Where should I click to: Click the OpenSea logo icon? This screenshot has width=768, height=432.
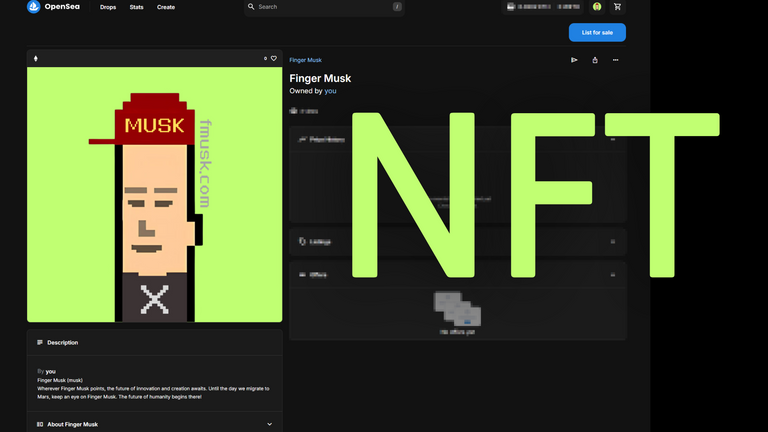pyautogui.click(x=33, y=7)
